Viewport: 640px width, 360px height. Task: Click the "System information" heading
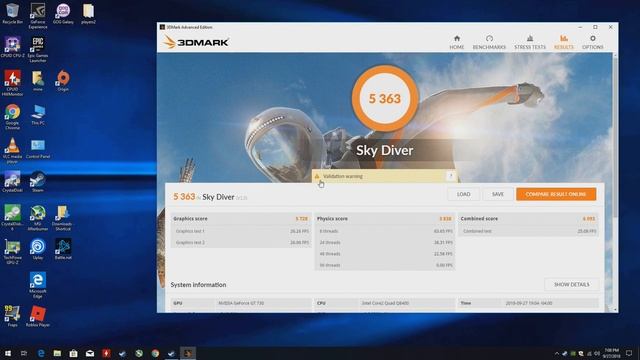(198, 285)
